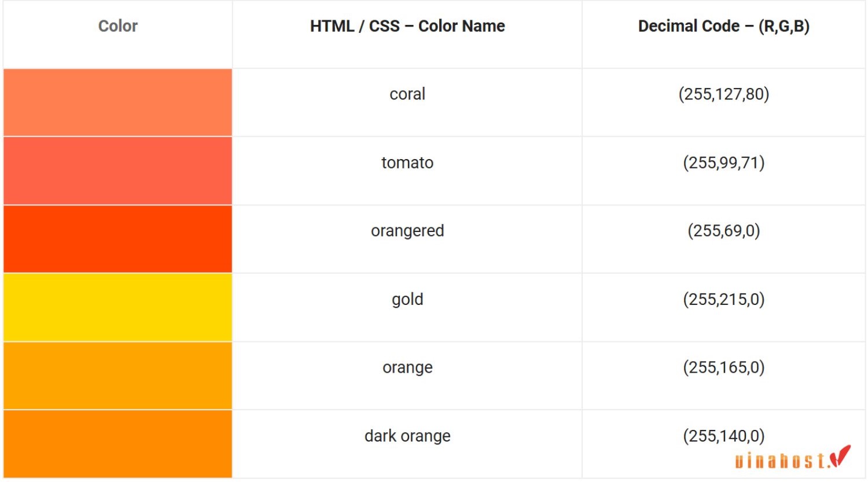Click the HTML / CSS – Color Name header
Screen dimensions: 868x482
tap(407, 26)
